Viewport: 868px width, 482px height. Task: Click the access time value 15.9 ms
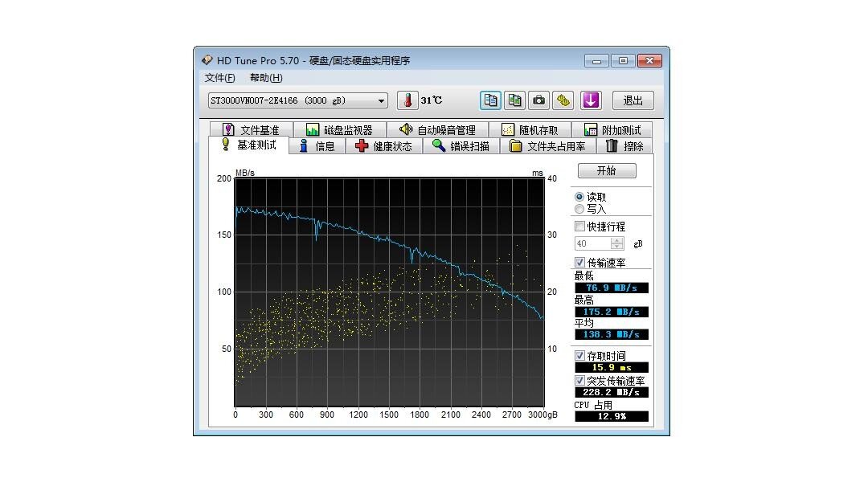pos(611,367)
